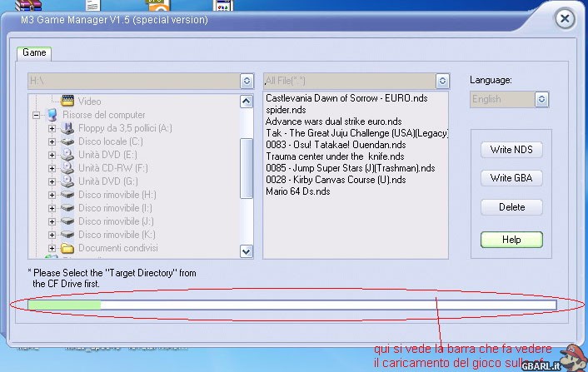
Task: Select 0083 - Osu! Tatakae! Ouendan.nds
Action: (x=336, y=145)
